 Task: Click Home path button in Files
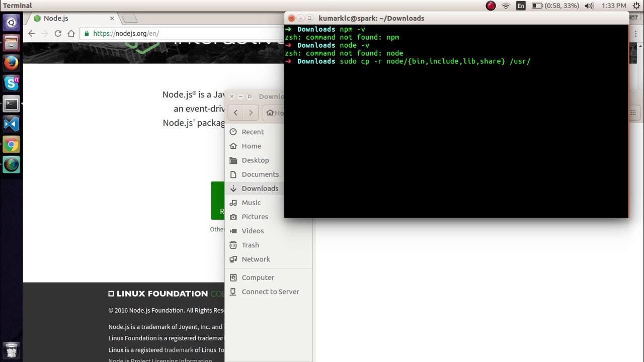[x=275, y=113]
